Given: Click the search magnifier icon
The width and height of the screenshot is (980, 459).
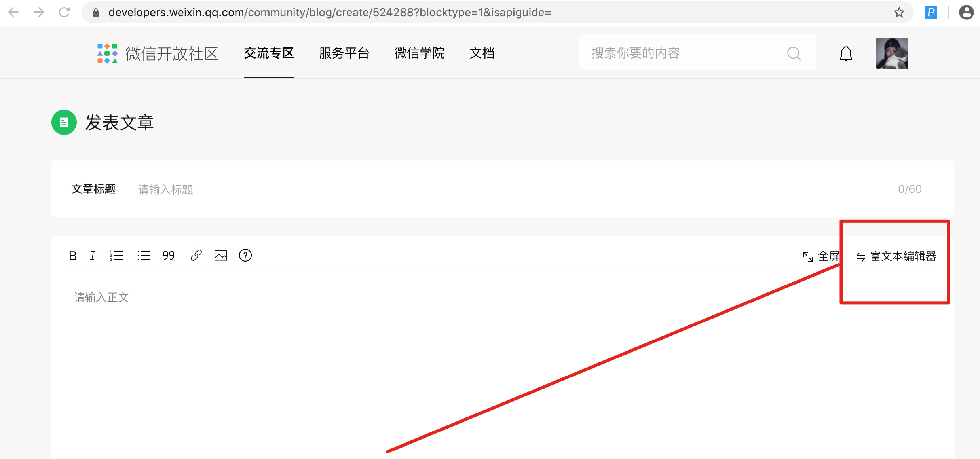Looking at the screenshot, I should point(794,53).
